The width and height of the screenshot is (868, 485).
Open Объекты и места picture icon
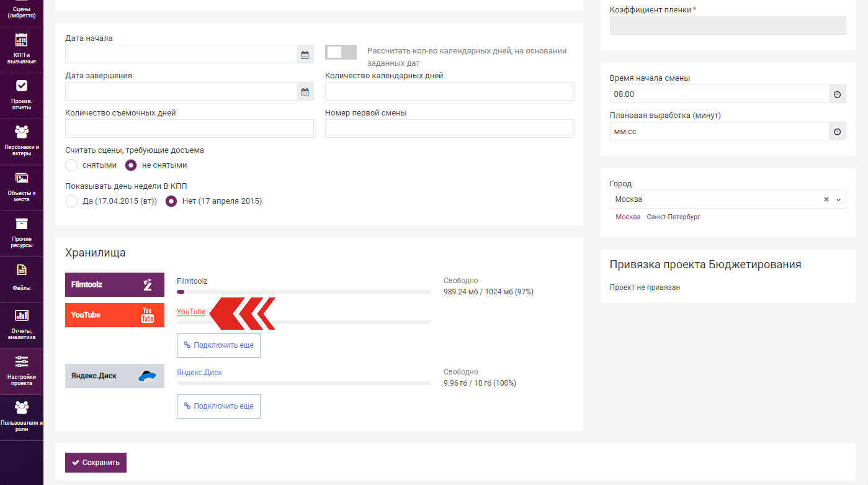(22, 178)
